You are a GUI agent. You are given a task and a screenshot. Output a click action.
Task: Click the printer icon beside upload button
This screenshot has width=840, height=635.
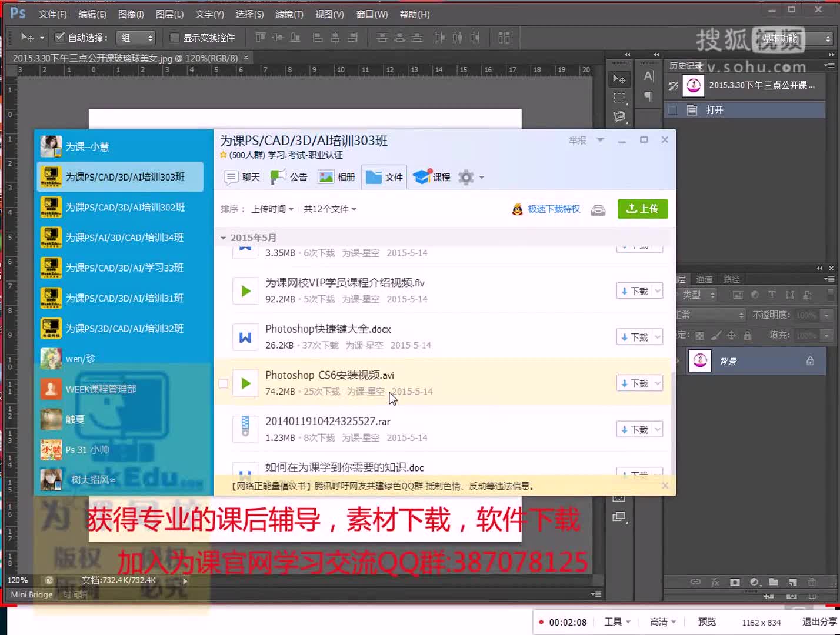pyautogui.click(x=598, y=210)
